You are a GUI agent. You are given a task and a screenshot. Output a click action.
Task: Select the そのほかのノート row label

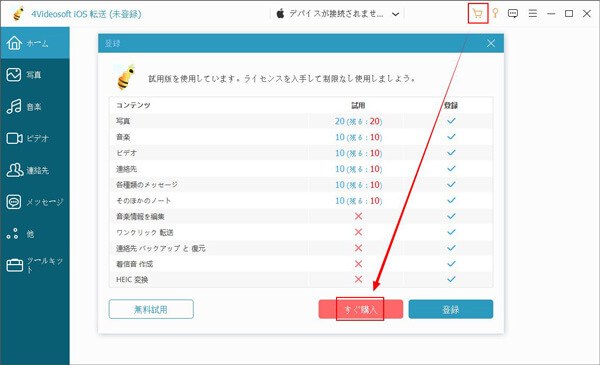(x=143, y=200)
